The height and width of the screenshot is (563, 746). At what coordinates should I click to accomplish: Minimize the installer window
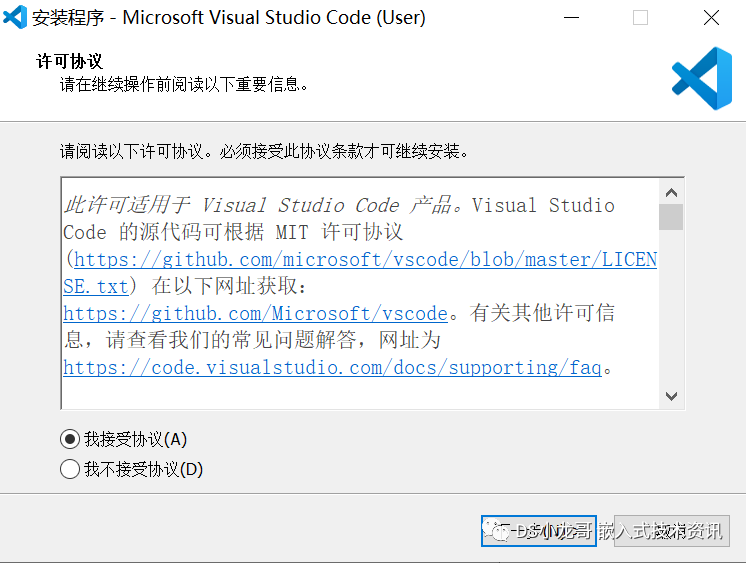click(571, 18)
